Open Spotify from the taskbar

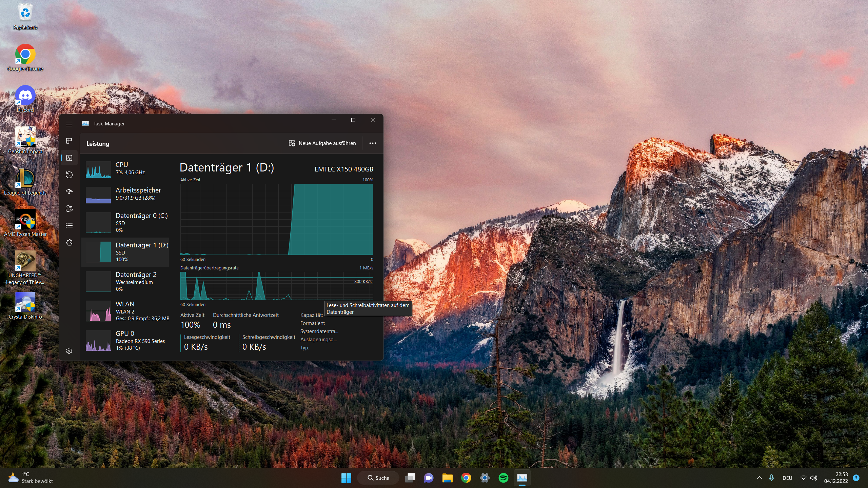503,478
